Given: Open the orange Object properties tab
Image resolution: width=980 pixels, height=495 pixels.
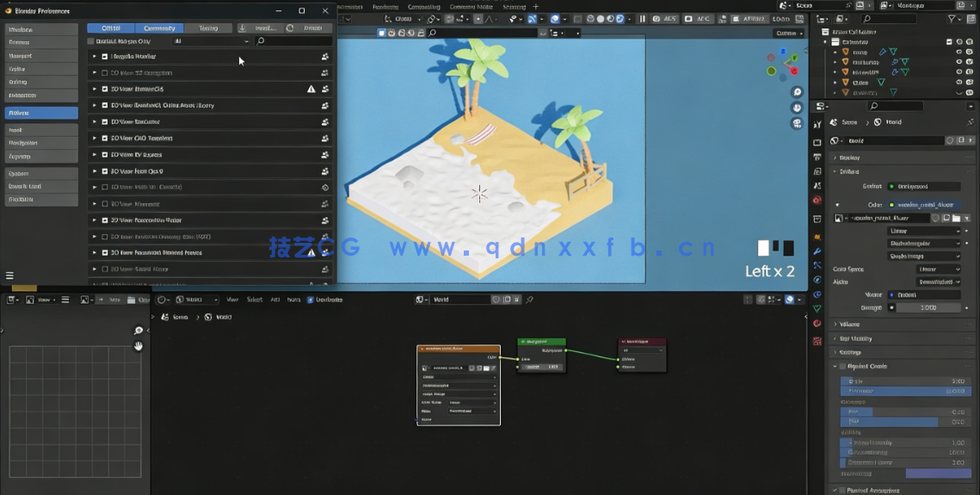Looking at the screenshot, I should point(817,238).
